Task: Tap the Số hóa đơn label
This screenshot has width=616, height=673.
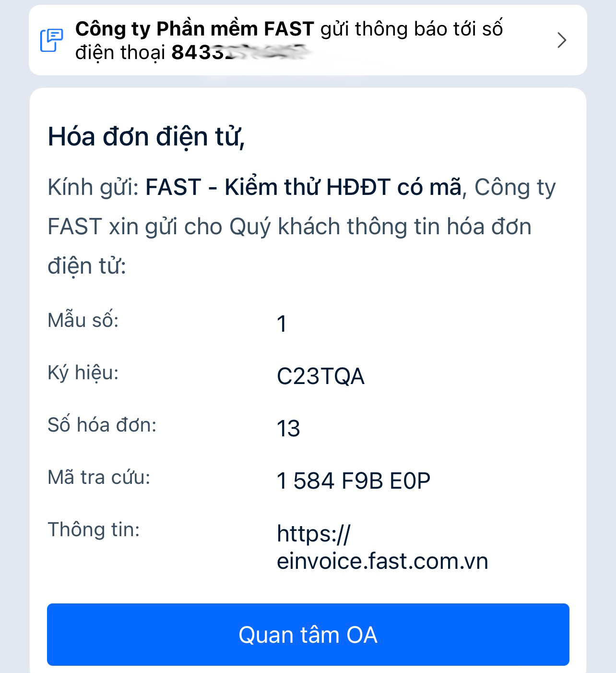Action: click(x=102, y=425)
